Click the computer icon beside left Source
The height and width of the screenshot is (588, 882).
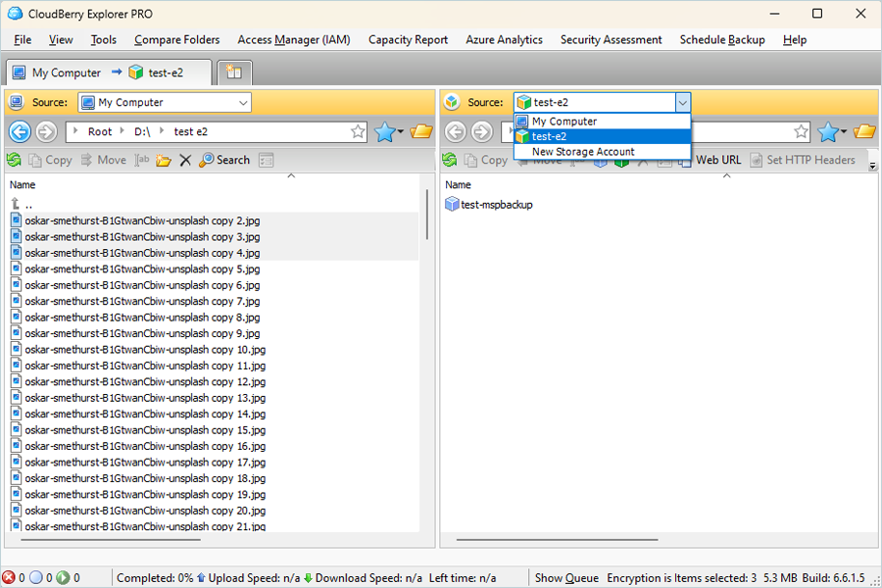point(17,102)
